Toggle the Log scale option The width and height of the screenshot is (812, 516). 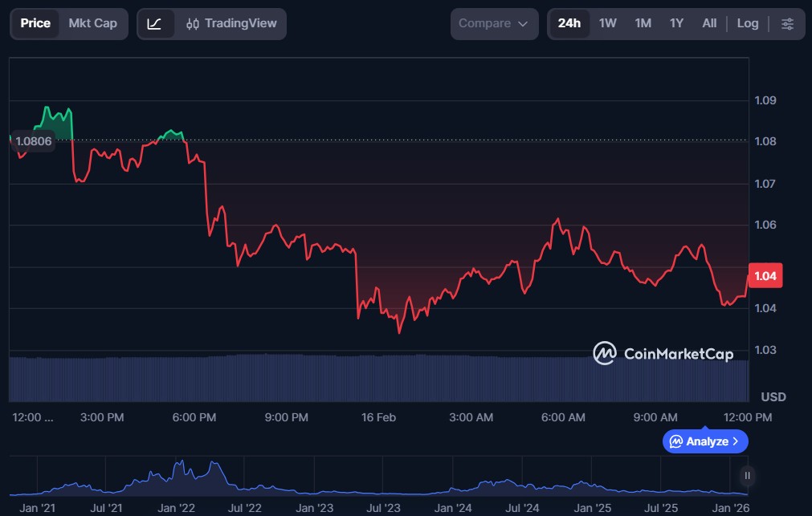click(x=747, y=23)
